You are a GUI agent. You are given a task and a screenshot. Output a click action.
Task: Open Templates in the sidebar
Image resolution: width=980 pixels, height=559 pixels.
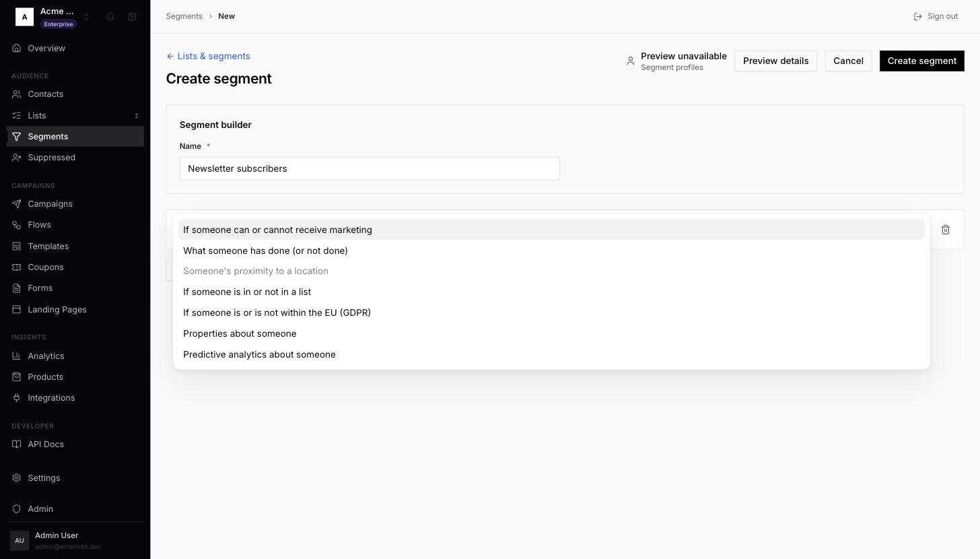(75, 246)
